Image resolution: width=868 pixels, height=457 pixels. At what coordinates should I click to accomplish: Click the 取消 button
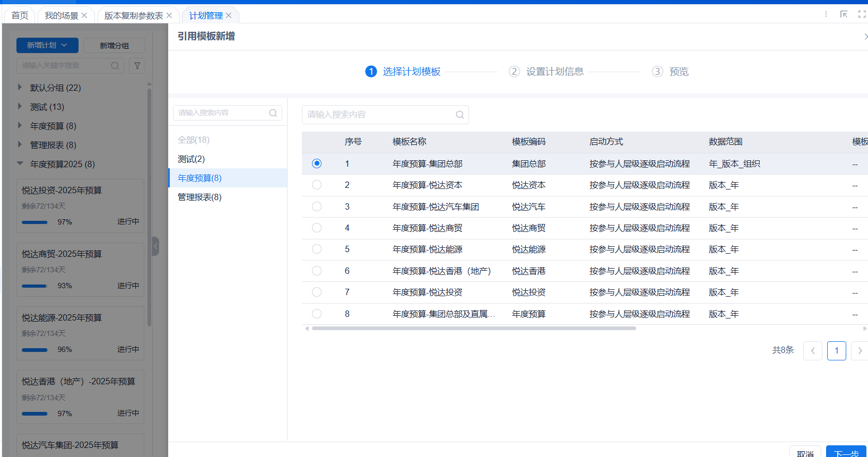pos(805,453)
